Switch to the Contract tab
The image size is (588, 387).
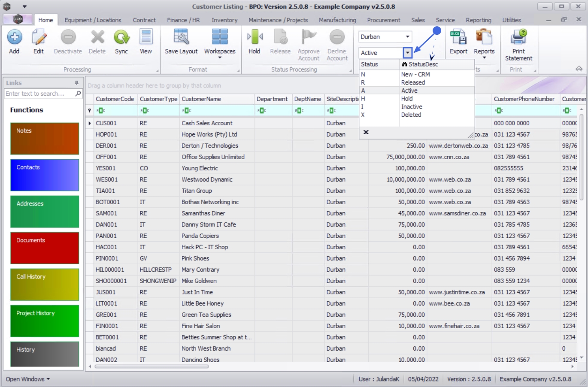coord(144,20)
